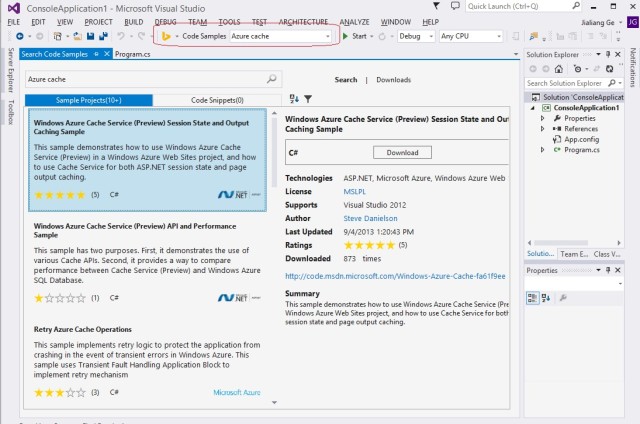Image resolution: width=640 pixels, height=424 pixels.
Task: Click the Solution Explorer search magnifier icon
Action: pos(611,83)
